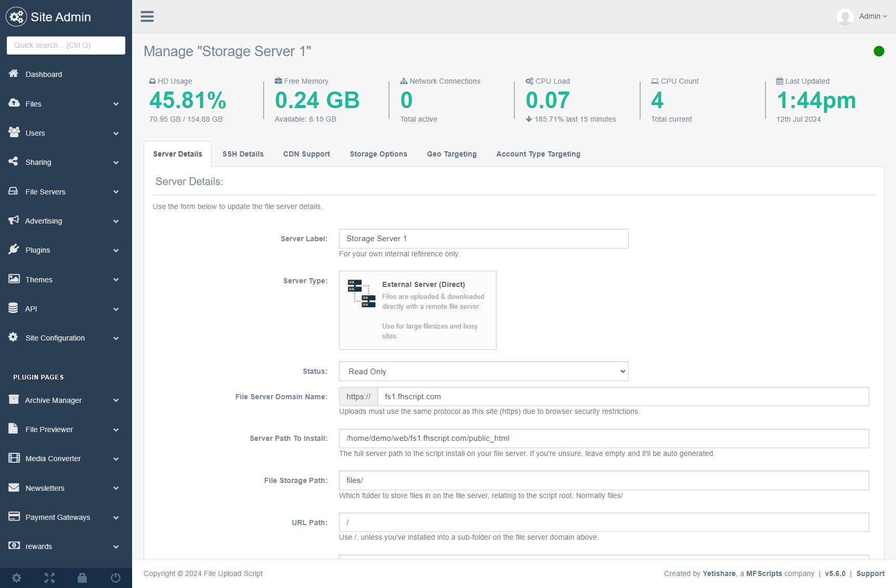Click the Quick search input field
896x588 pixels.
[x=66, y=45]
